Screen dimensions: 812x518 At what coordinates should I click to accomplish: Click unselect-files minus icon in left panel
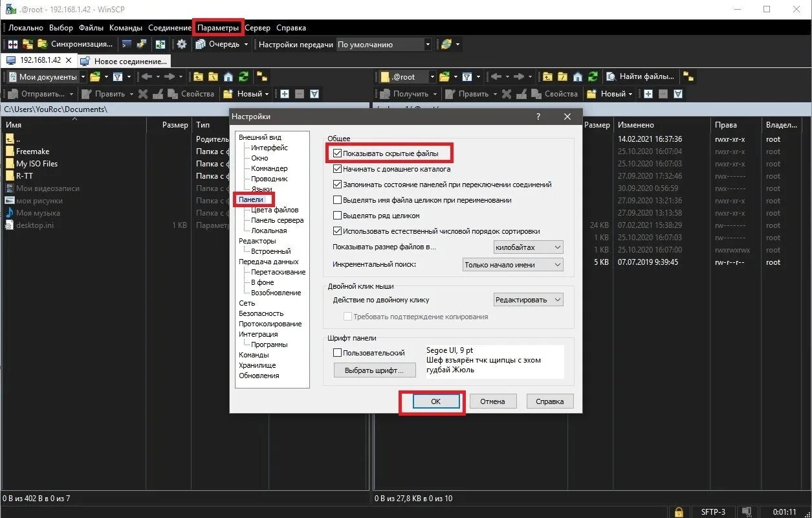click(x=300, y=94)
